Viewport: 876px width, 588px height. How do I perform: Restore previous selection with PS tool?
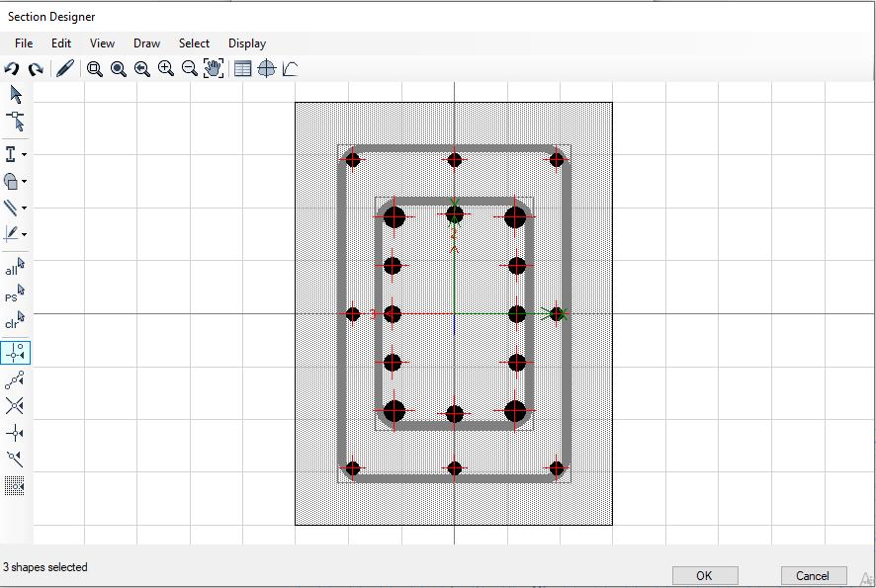pyautogui.click(x=15, y=294)
